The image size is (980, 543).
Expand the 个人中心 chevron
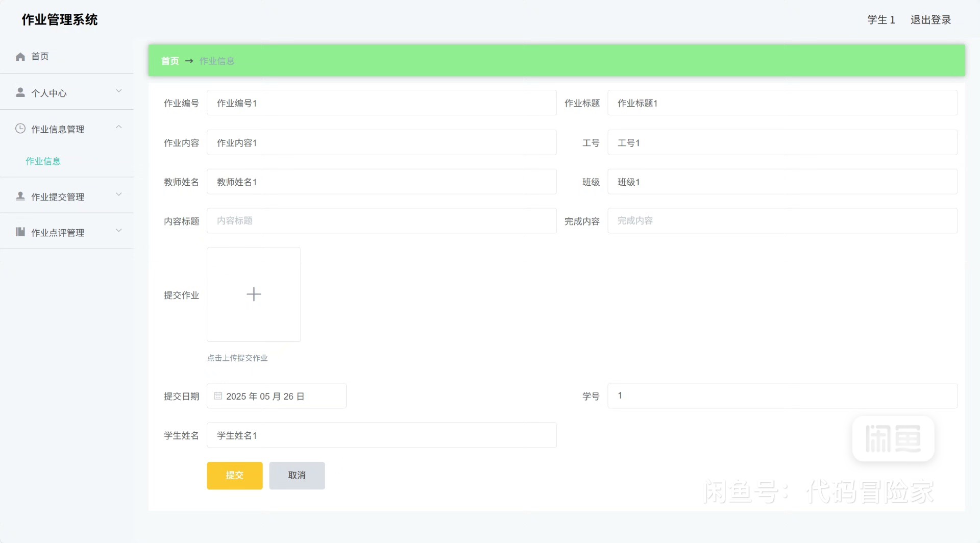tap(119, 91)
